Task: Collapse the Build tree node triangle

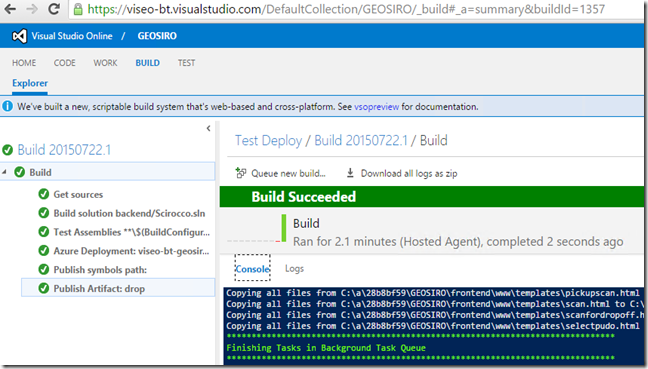Action: coord(4,172)
